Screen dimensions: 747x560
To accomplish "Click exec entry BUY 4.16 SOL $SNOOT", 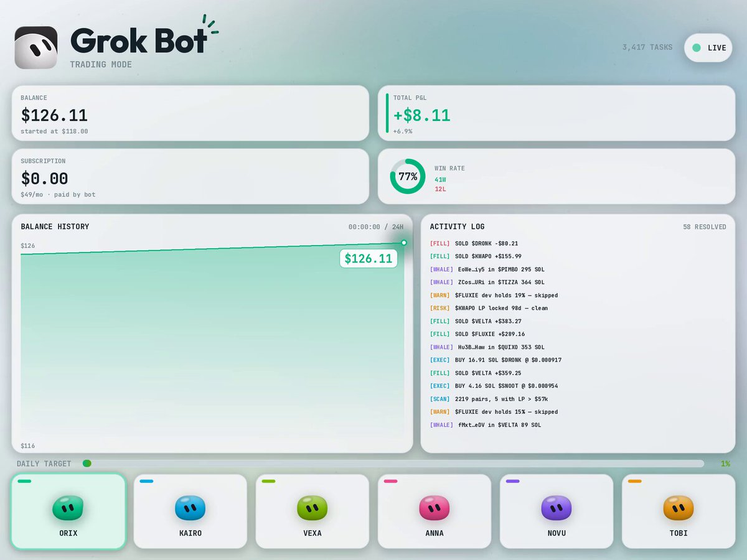I will pyautogui.click(x=494, y=386).
